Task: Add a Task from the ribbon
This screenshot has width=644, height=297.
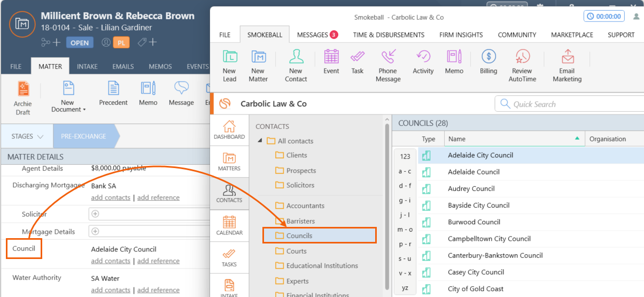Action: (358, 62)
